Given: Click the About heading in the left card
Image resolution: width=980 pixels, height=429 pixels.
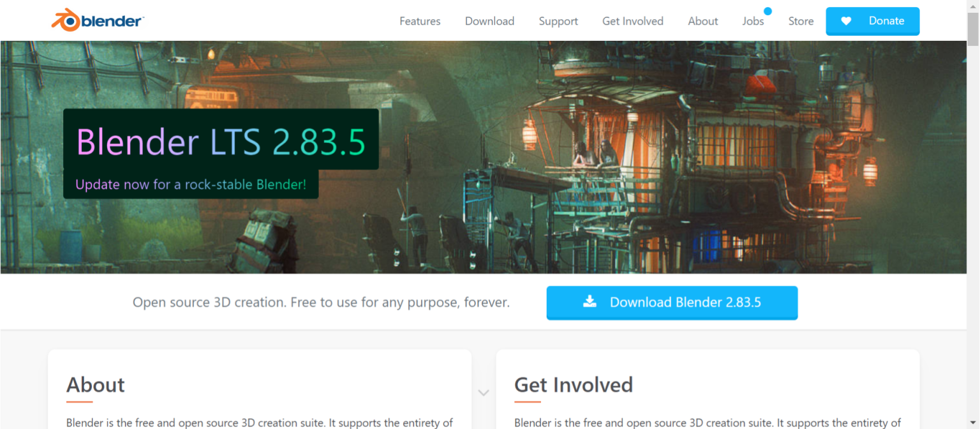Looking at the screenshot, I should click(x=95, y=385).
